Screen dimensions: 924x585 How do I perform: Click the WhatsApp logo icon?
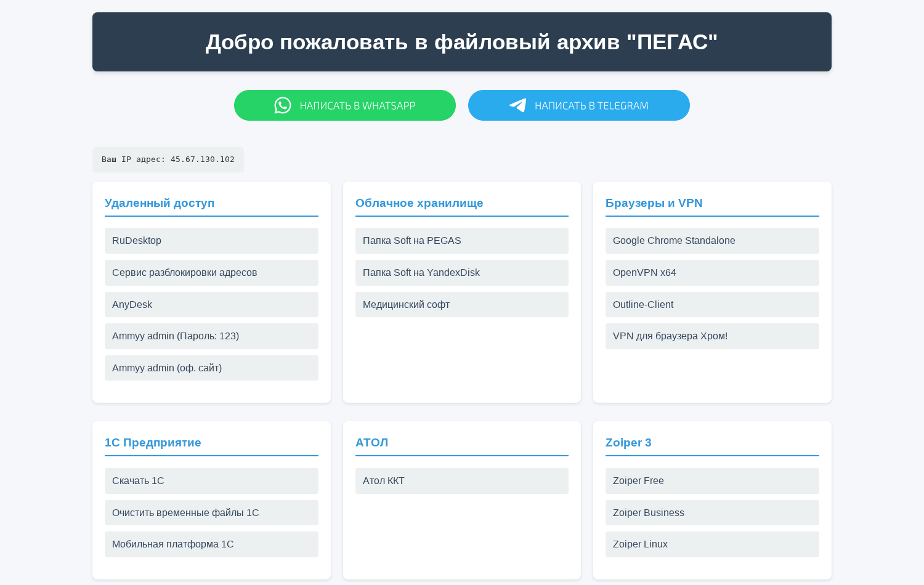pos(283,105)
